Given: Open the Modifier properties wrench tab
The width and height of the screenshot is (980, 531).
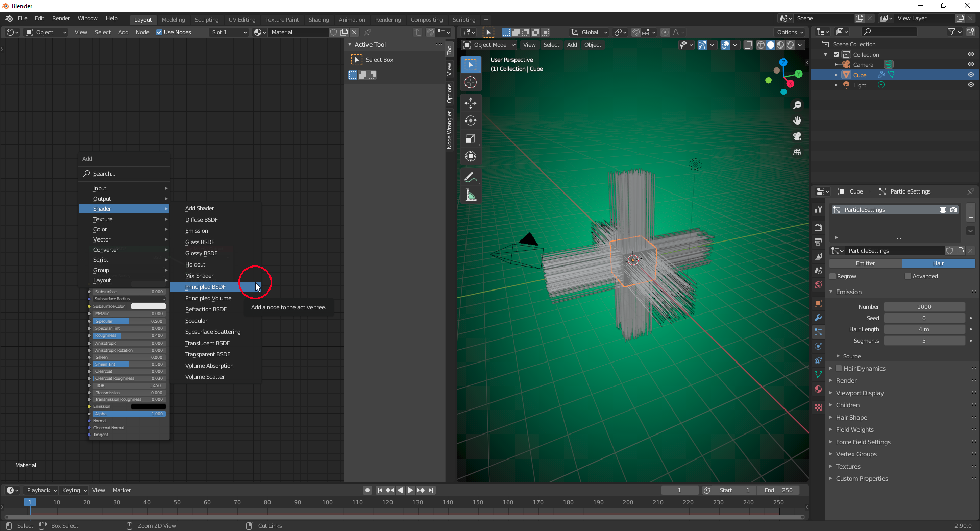Looking at the screenshot, I should [x=818, y=318].
